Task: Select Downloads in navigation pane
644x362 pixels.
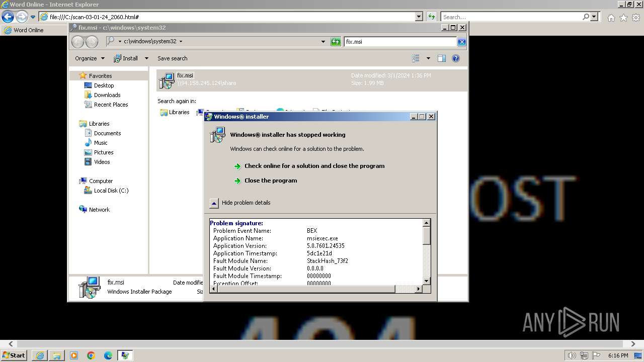Action: [x=107, y=95]
